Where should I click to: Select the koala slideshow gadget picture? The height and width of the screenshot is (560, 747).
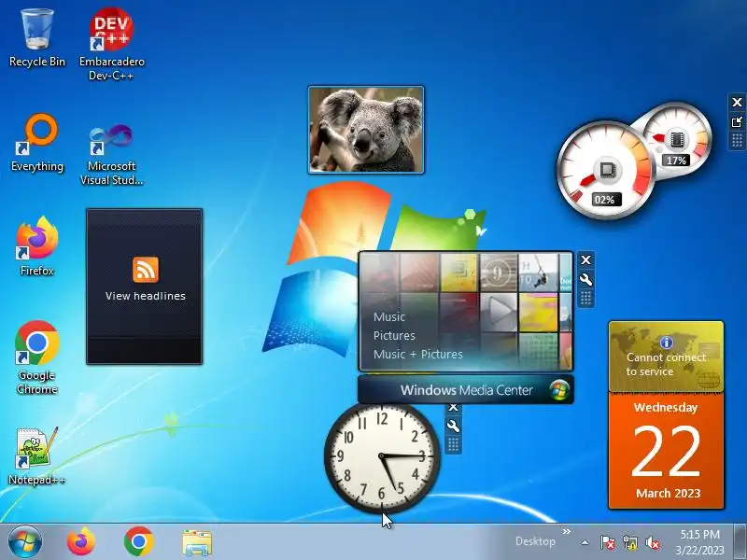click(x=366, y=130)
